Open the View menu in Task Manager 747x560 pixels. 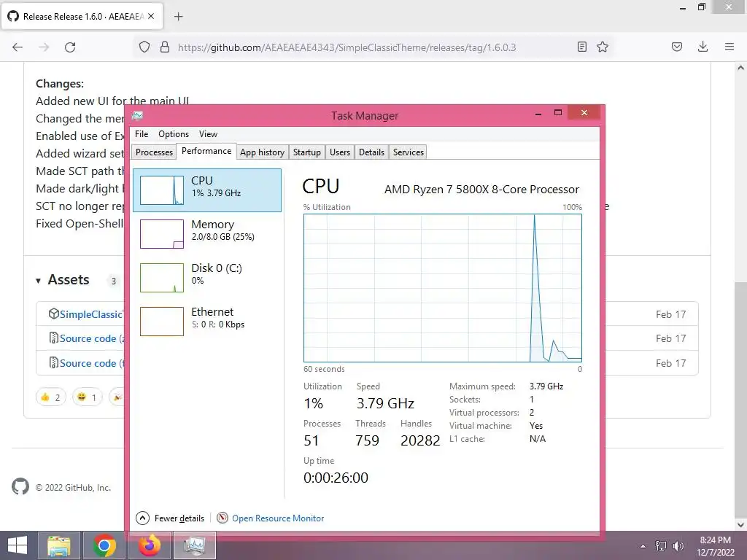pos(208,134)
